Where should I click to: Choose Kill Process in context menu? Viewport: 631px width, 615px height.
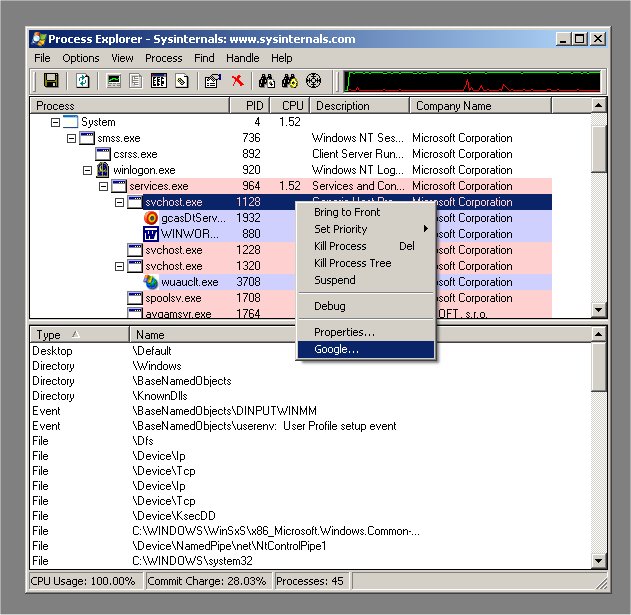point(366,246)
